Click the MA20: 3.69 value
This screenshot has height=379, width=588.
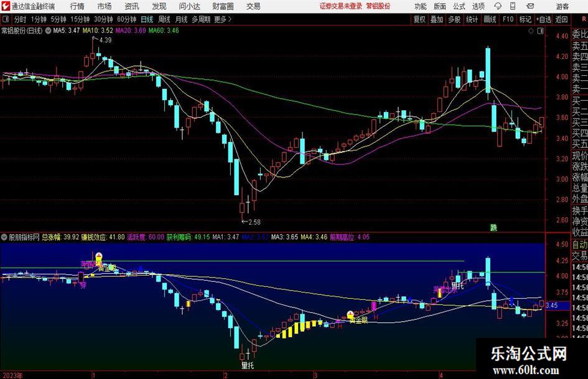point(131,30)
